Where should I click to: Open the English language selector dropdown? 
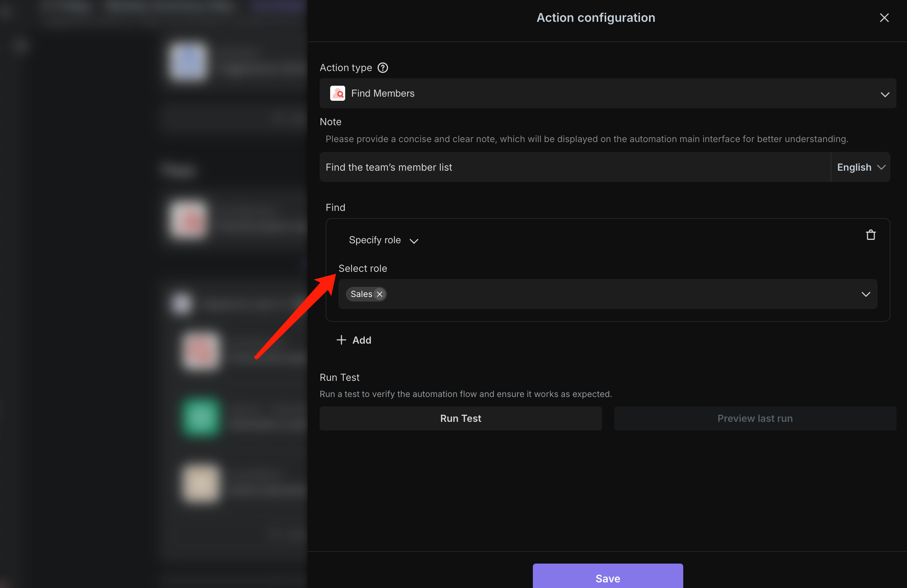860,167
